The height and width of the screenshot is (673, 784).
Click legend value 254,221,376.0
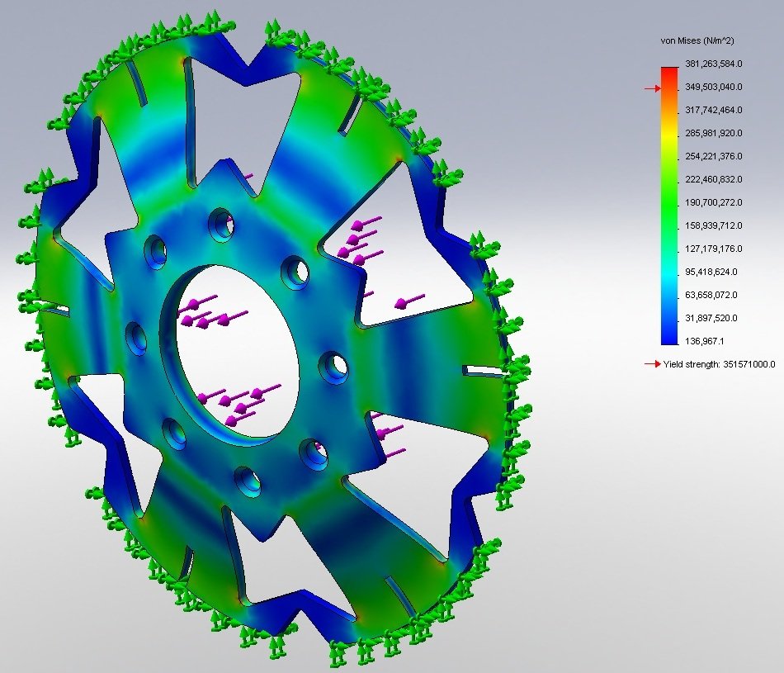pos(714,156)
